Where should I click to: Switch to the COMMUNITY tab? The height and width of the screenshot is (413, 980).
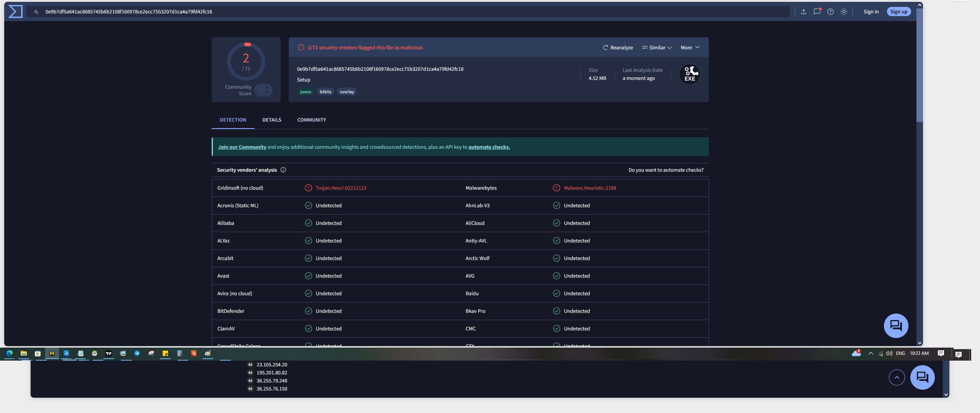(x=312, y=120)
